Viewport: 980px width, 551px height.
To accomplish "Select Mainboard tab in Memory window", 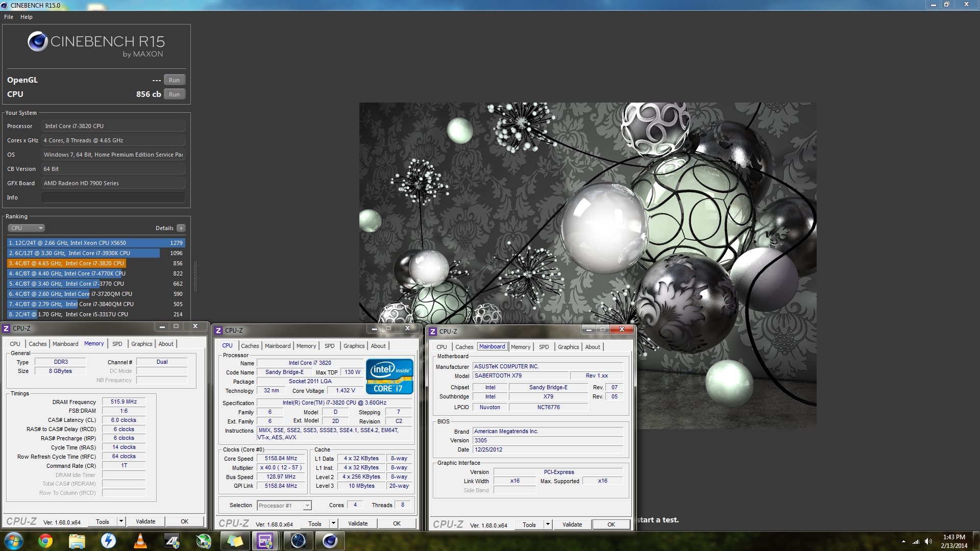I will 65,344.
